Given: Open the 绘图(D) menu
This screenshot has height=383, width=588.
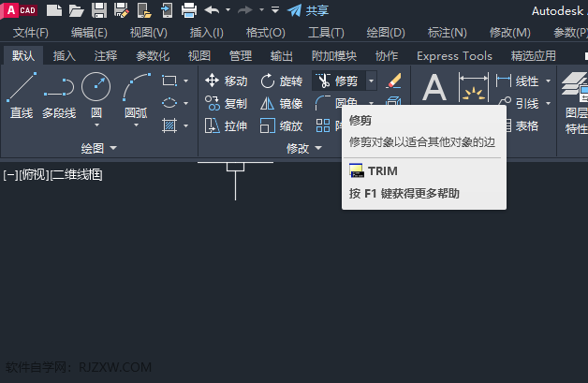Looking at the screenshot, I should click(386, 33).
